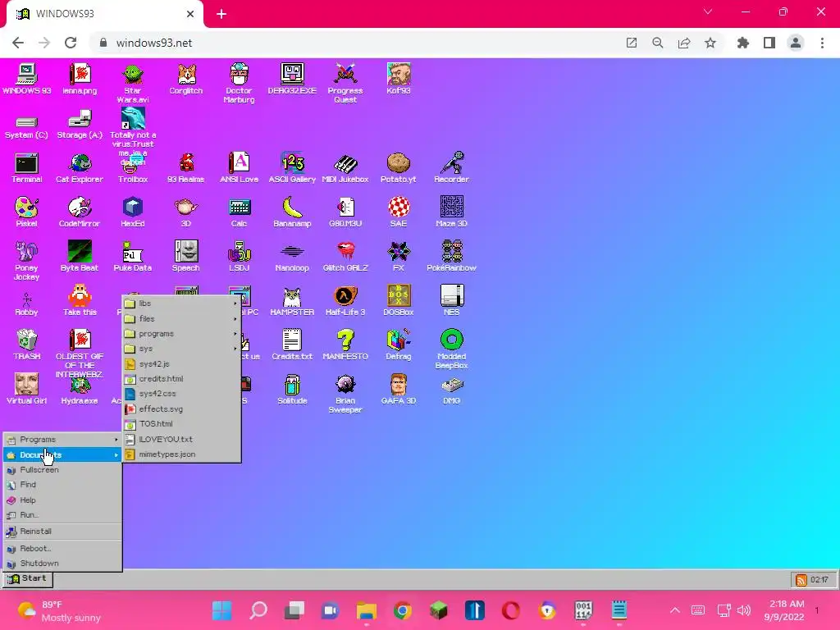Expand the files folder submenu
The image size is (840, 630).
(181, 318)
